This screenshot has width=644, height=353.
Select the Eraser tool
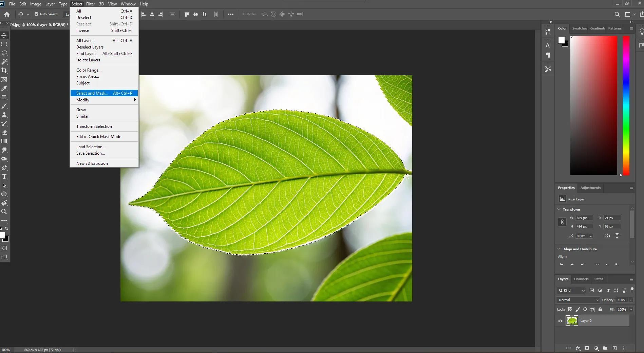4,133
